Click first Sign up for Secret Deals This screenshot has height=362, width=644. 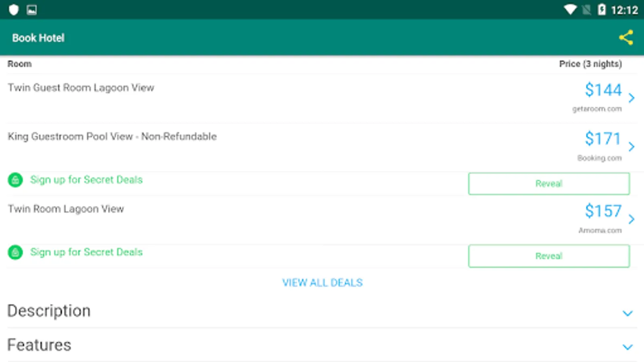click(86, 180)
